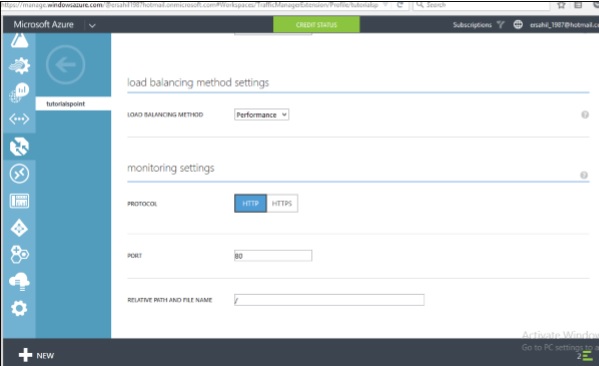
Task: Open the Marketplace hexagon icon
Action: [x=19, y=254]
